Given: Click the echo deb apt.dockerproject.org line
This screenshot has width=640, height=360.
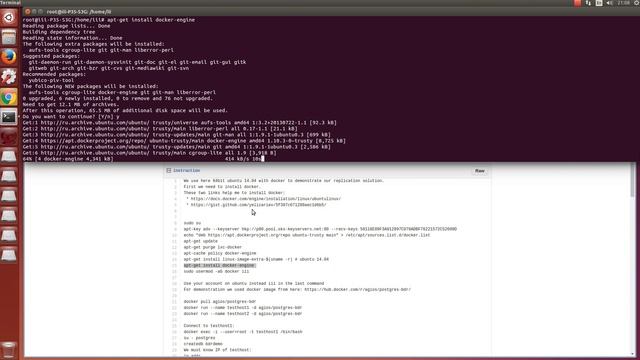Looking at the screenshot, I should tap(307, 235).
